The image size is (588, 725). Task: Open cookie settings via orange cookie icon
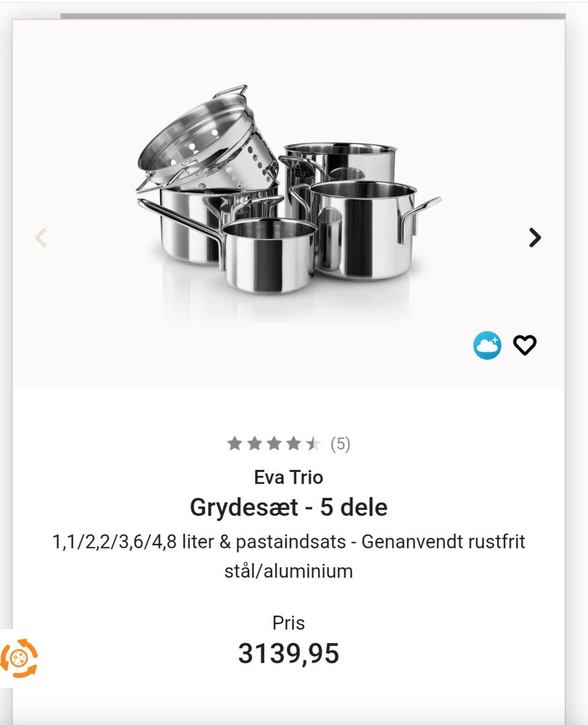pos(19,658)
